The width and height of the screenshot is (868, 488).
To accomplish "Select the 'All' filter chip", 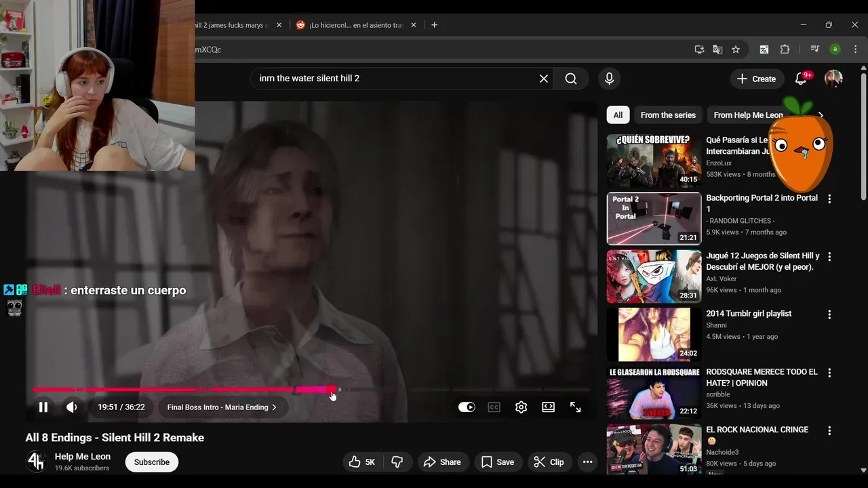I will click(618, 115).
